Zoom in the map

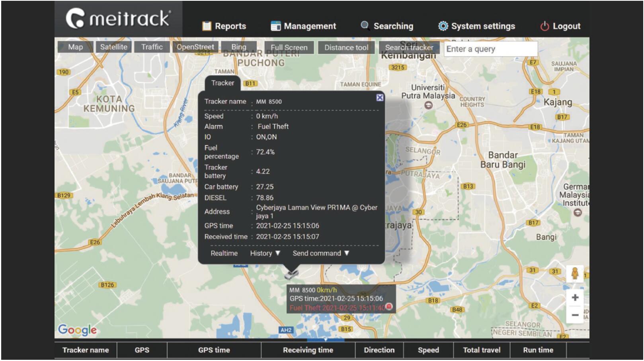[x=575, y=298]
